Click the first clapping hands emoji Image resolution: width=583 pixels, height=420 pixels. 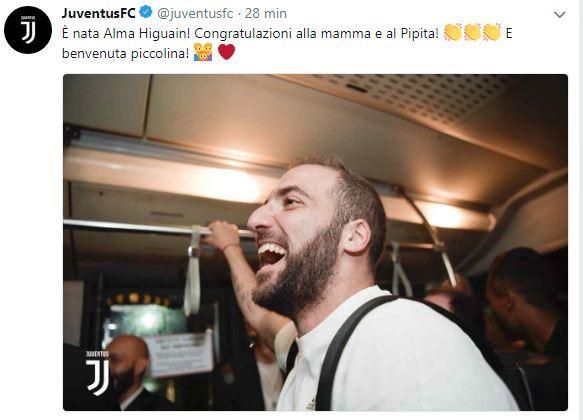[x=453, y=32]
